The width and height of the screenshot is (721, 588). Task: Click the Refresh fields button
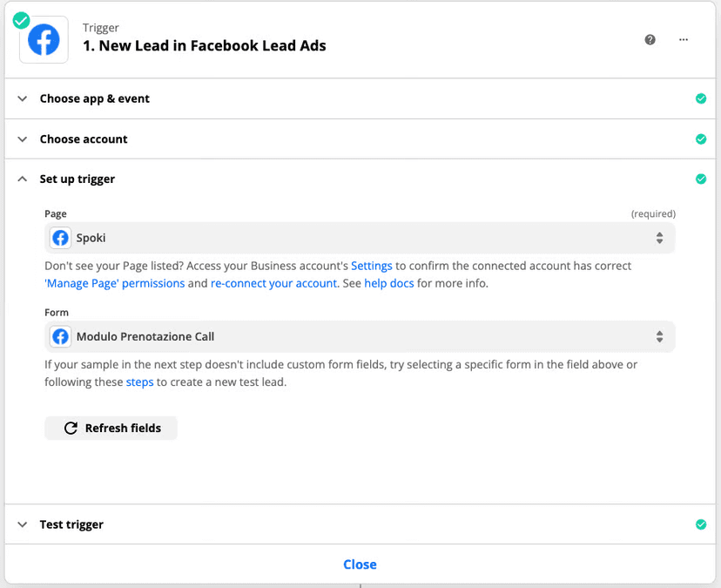[111, 429]
